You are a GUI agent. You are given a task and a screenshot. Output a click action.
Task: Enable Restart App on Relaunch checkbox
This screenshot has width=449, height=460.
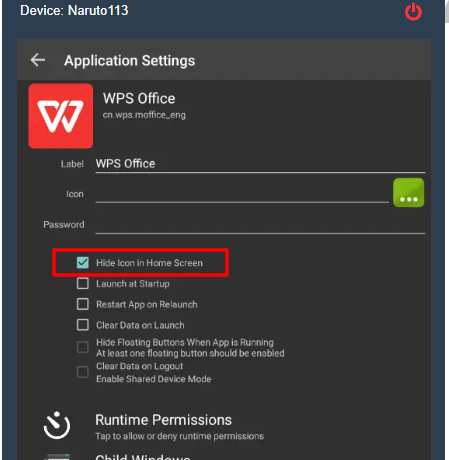click(x=83, y=304)
